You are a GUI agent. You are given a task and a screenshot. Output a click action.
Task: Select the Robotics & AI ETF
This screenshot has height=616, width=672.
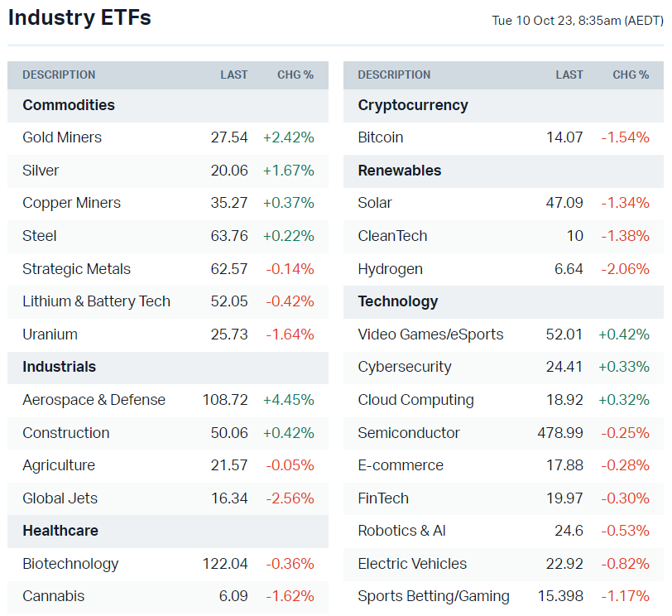pos(401,531)
